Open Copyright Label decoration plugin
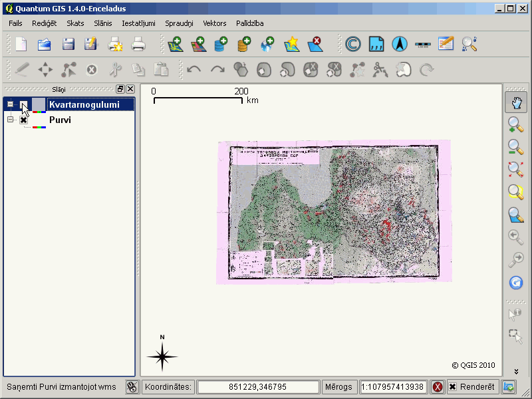 (x=353, y=44)
